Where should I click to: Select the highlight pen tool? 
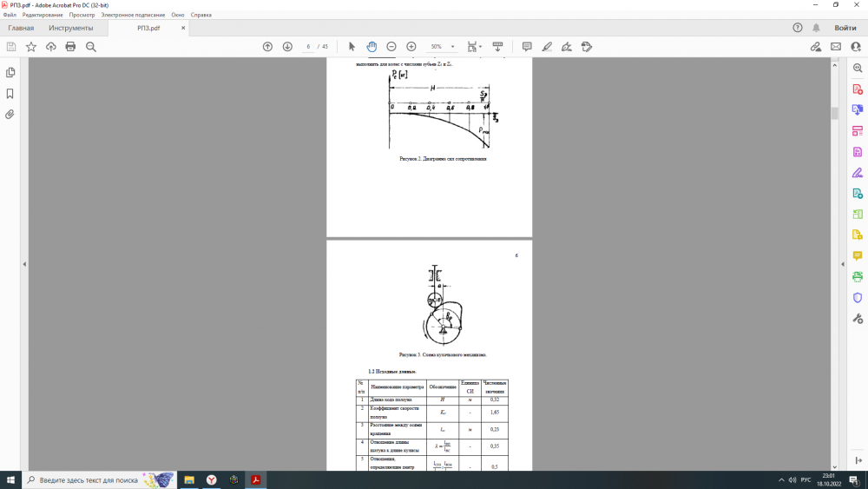click(x=547, y=47)
